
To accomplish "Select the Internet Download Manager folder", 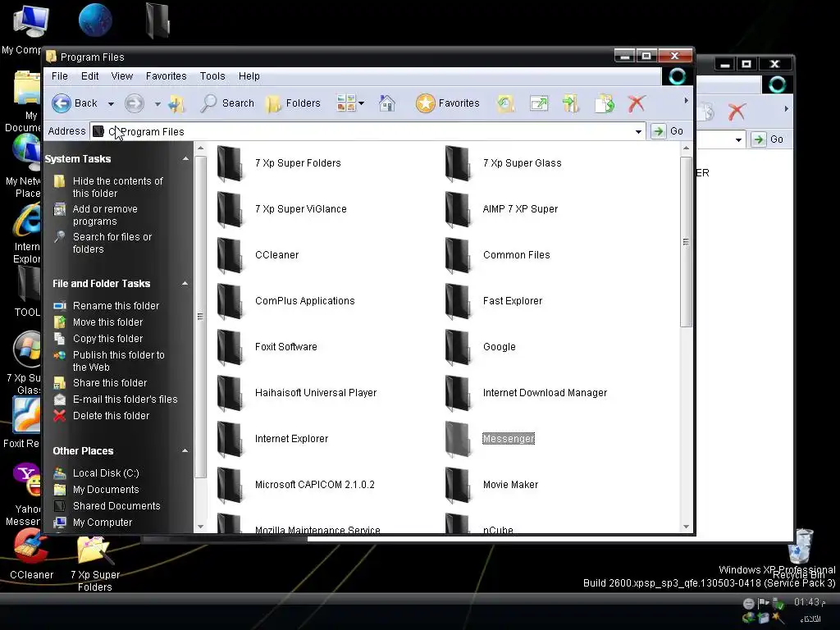I will (526, 393).
